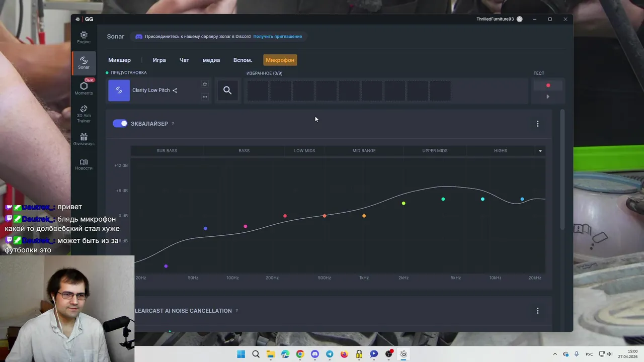The width and height of the screenshot is (644, 362).
Task: Click the Получить приглашение link
Action: (278, 36)
